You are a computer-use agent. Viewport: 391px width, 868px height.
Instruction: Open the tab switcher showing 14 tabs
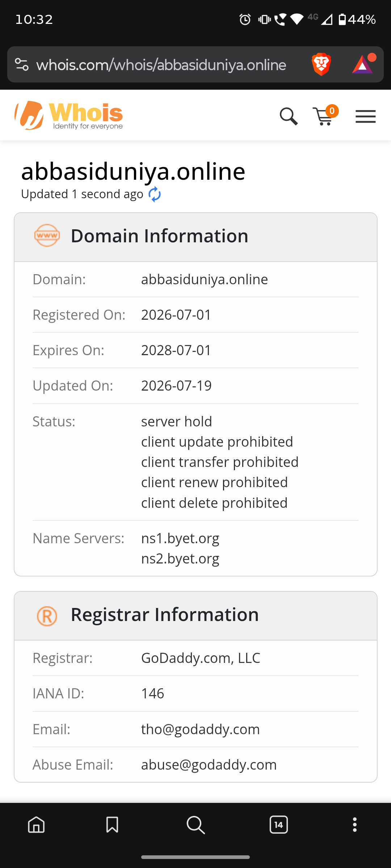click(279, 825)
